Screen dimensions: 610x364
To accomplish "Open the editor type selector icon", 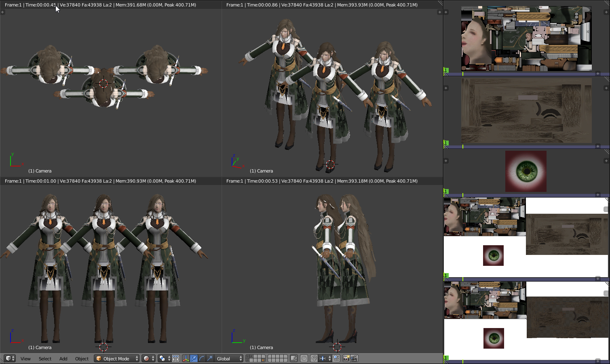I will tap(9, 358).
